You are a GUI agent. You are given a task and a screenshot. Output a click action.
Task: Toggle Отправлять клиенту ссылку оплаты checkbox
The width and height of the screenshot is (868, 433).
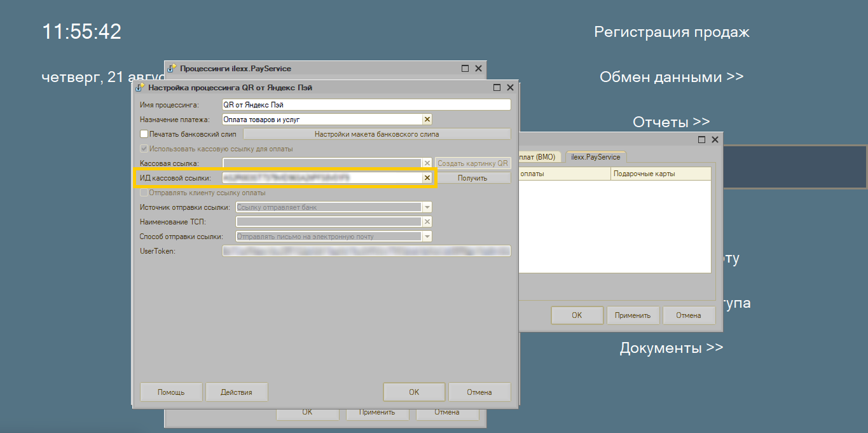click(144, 193)
